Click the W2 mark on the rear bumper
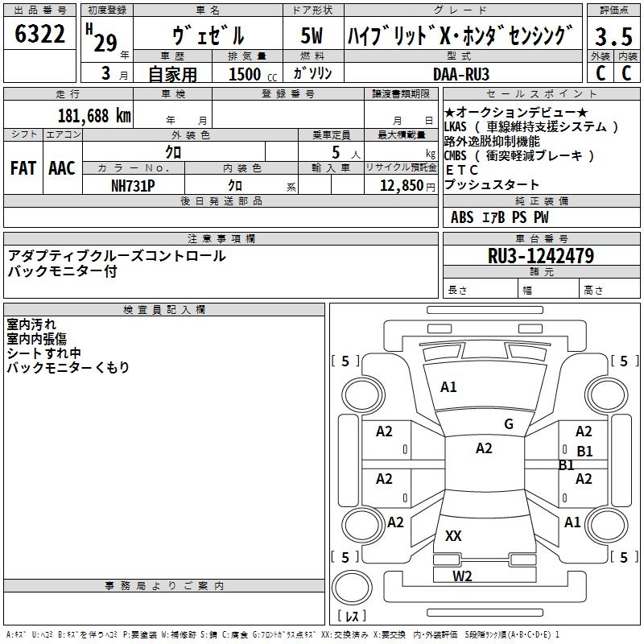 tap(462, 576)
